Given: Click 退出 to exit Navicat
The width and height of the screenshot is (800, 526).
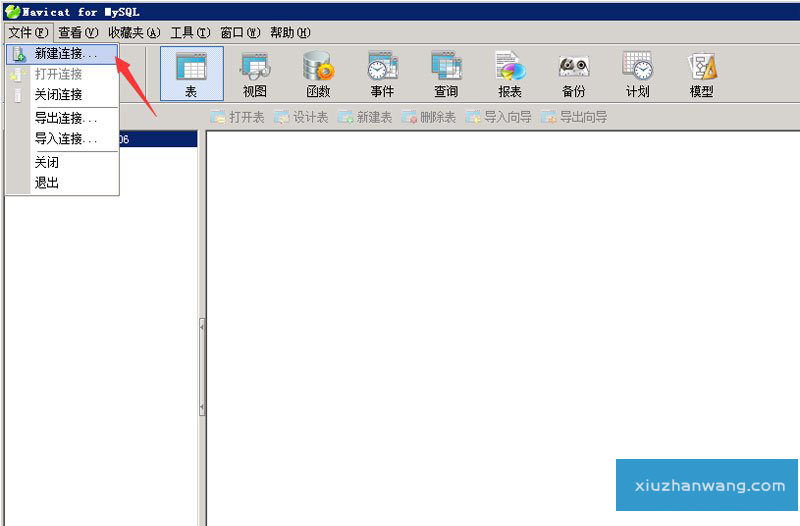Looking at the screenshot, I should 47,183.
